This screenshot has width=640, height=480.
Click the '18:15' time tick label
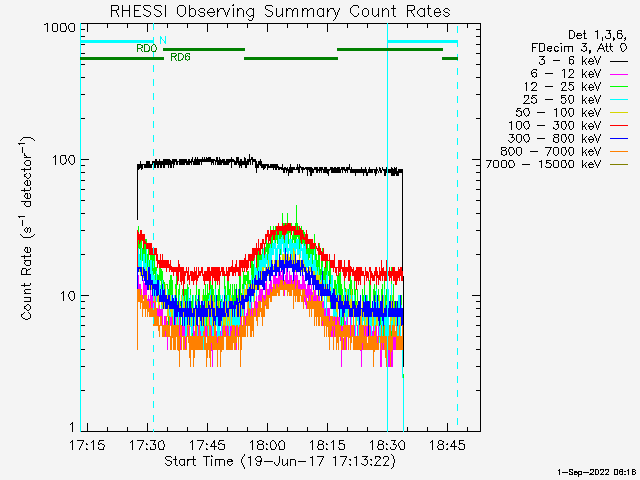327,445
